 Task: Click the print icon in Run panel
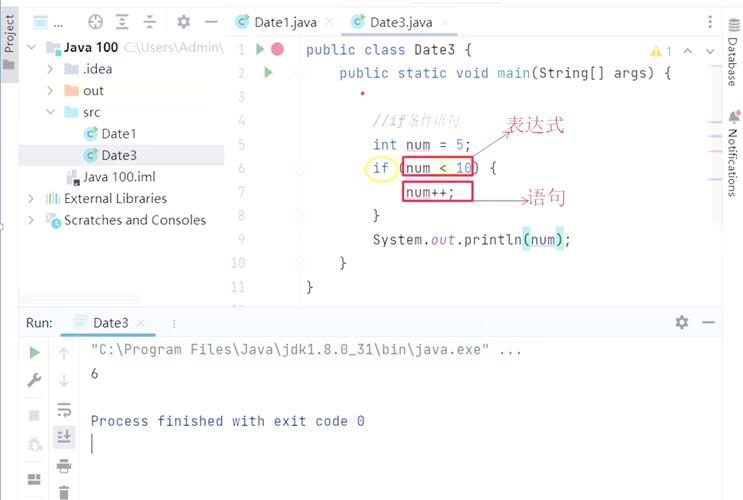64,465
